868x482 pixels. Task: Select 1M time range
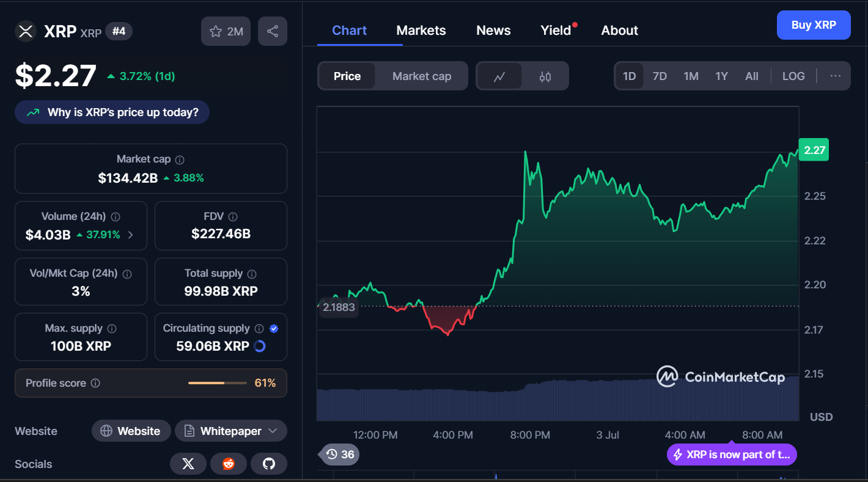pos(691,76)
